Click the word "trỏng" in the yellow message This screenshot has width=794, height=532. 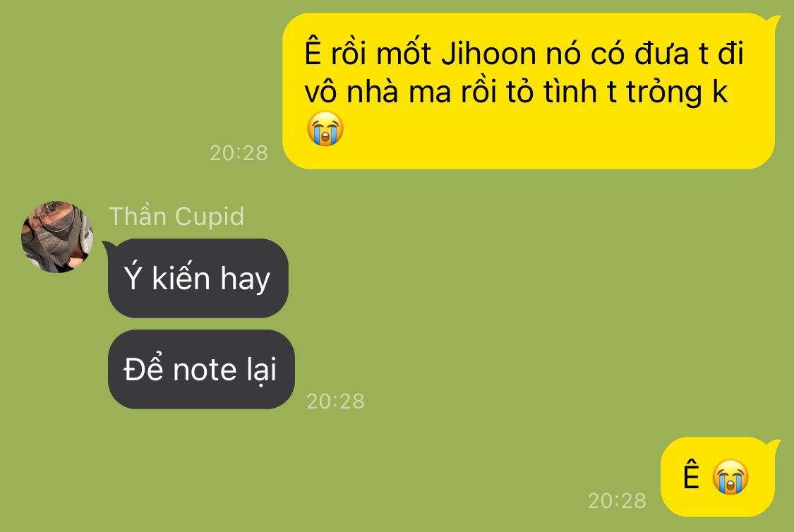(665, 93)
